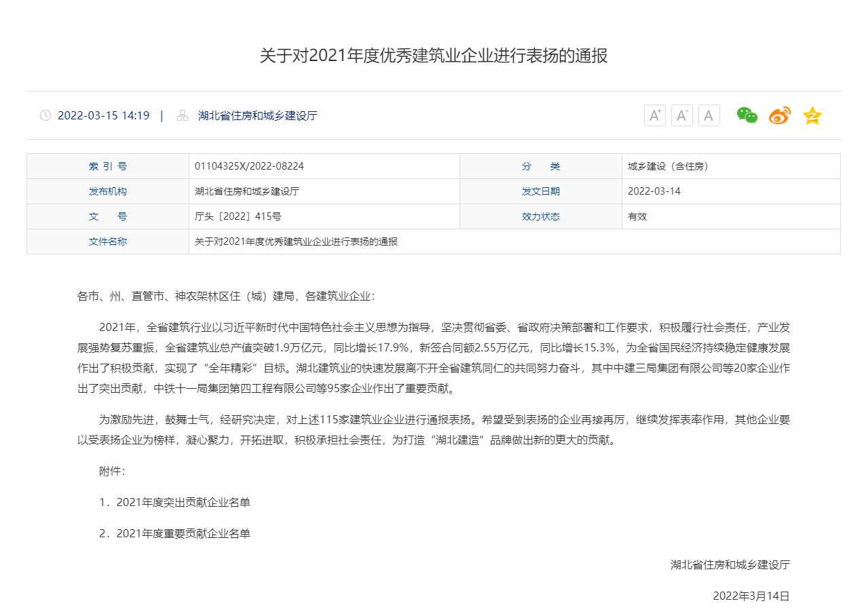Click the signature date 2022年3月14日
Viewport: 860px width, 616px height.
751,596
